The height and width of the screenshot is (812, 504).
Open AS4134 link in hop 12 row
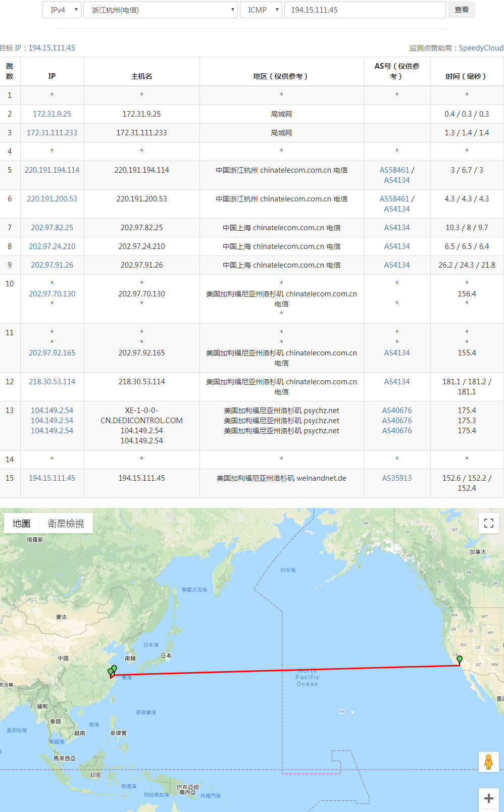(x=397, y=382)
